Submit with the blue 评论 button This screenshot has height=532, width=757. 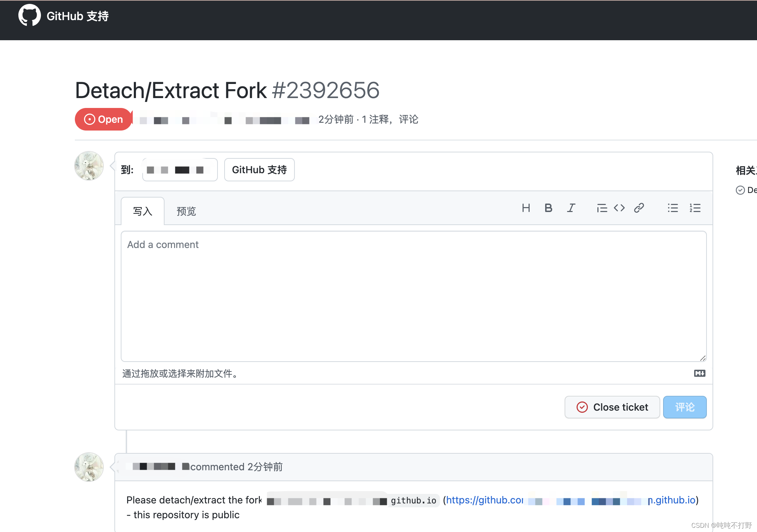point(685,407)
